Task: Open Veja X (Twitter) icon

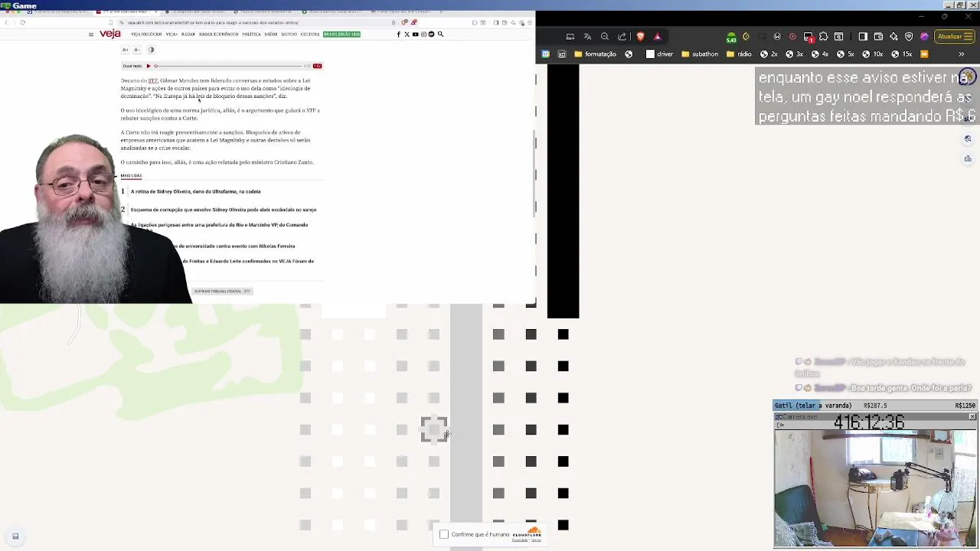Action: pyautogui.click(x=407, y=34)
